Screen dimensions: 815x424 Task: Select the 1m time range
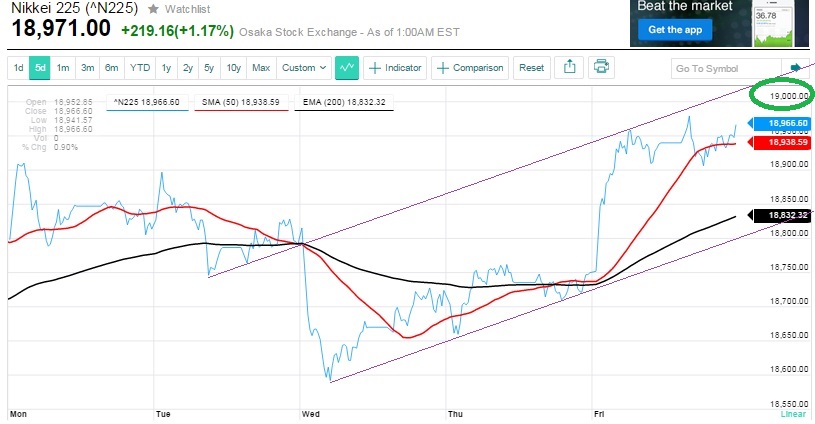pos(63,68)
